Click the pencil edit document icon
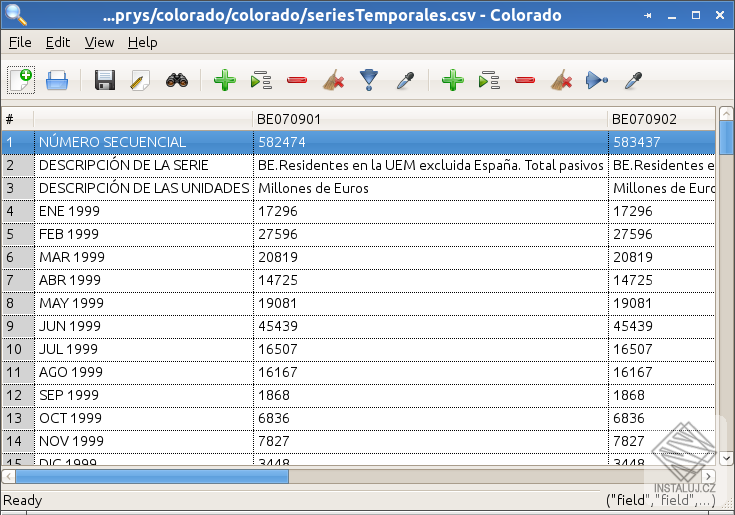The width and height of the screenshot is (735, 515). (x=140, y=80)
